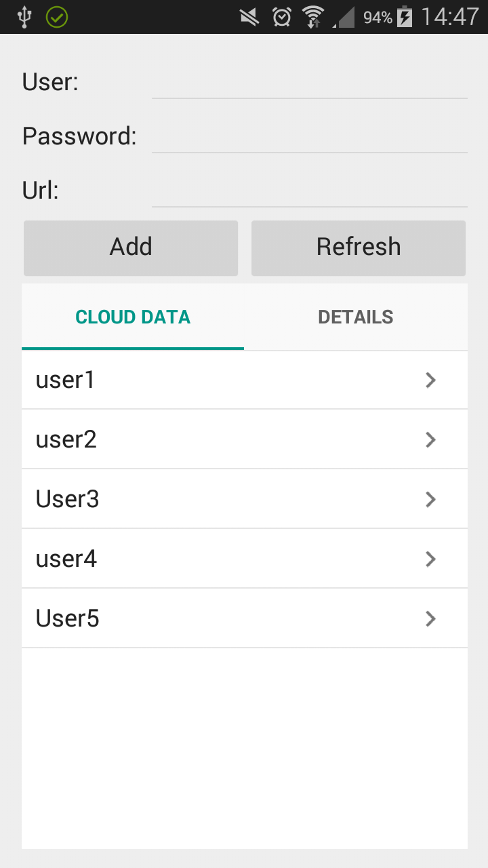488x868 pixels.
Task: Open User3 using its arrow
Action: click(x=430, y=500)
